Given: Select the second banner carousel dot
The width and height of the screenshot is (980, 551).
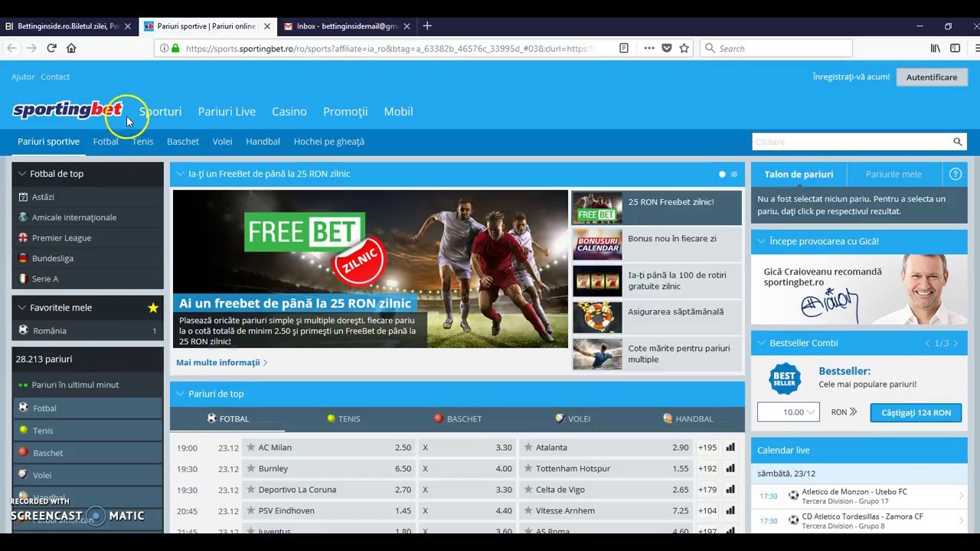Looking at the screenshot, I should click(x=734, y=174).
